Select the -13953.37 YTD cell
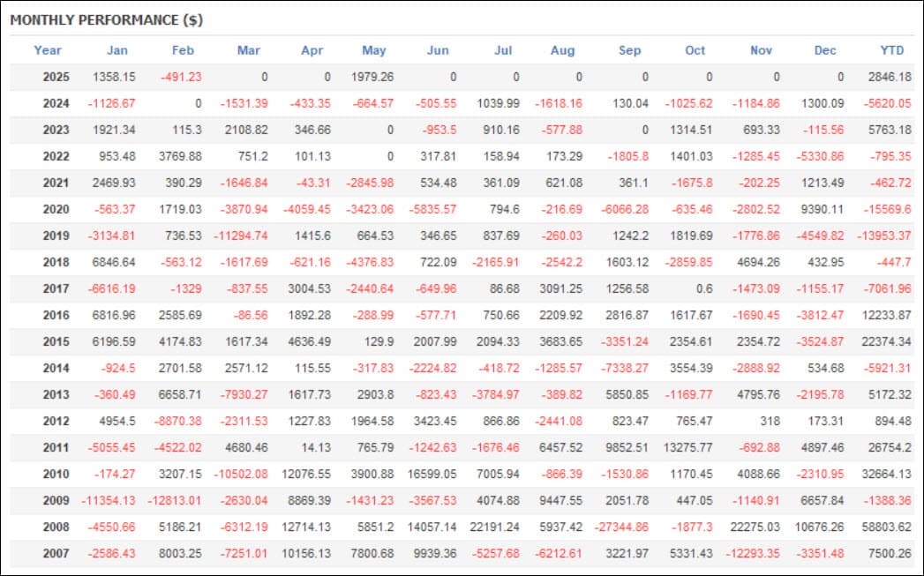 [884, 236]
